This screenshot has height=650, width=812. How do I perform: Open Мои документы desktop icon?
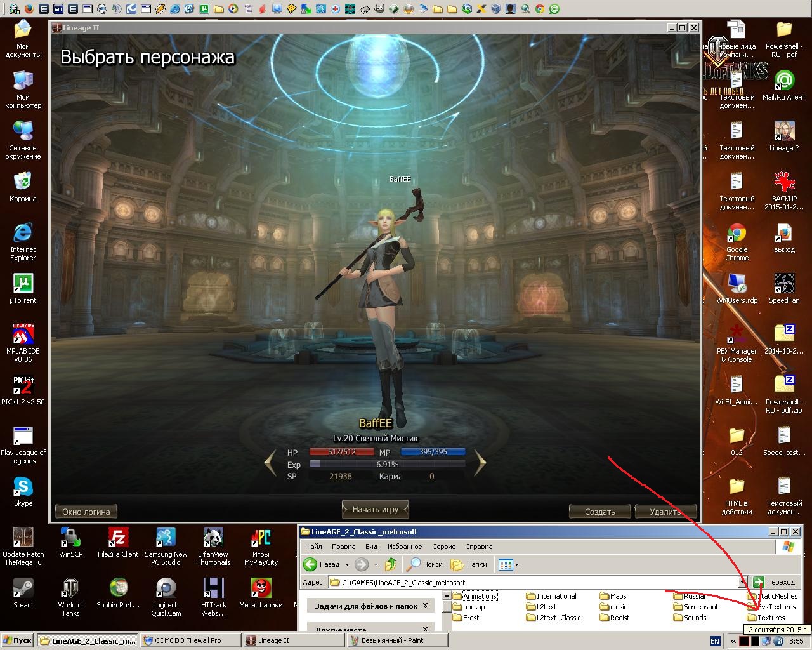(x=23, y=39)
